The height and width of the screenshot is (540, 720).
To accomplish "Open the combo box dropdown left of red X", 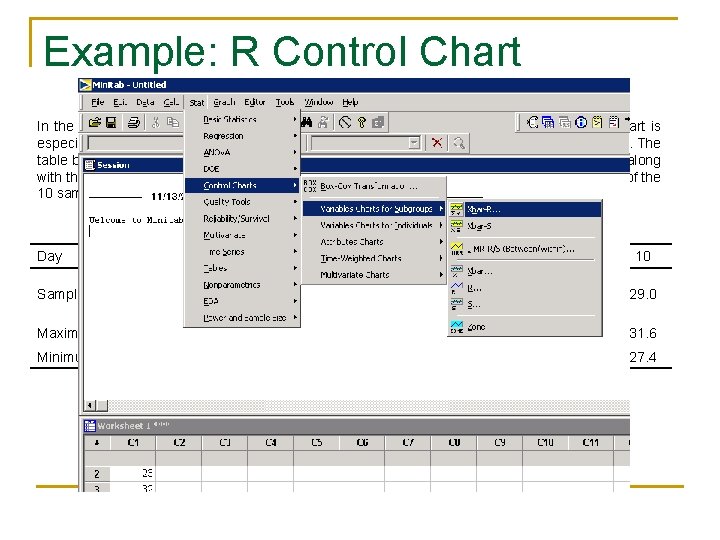I will pos(414,143).
